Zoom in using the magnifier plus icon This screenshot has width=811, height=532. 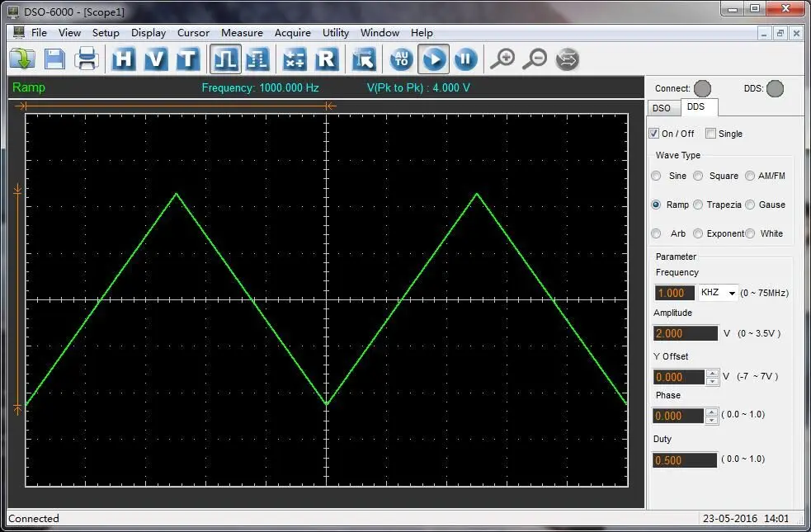coord(502,59)
